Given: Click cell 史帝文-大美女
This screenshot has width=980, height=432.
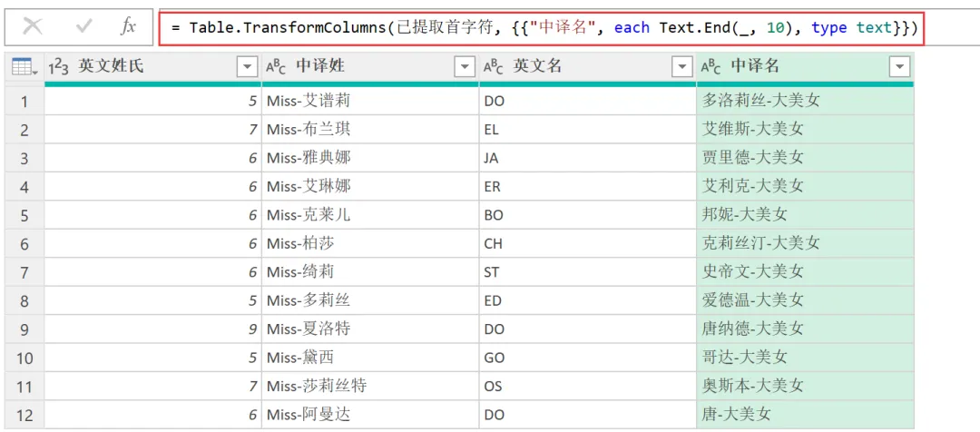Looking at the screenshot, I should point(805,272).
